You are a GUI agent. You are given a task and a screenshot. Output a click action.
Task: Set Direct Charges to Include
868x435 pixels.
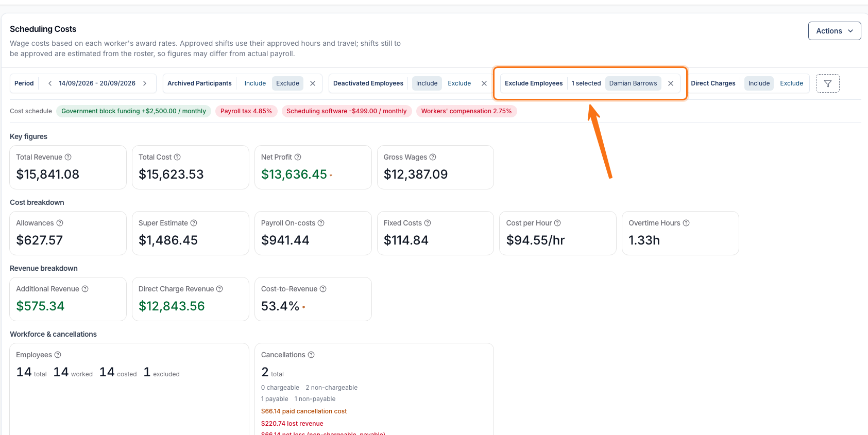759,83
